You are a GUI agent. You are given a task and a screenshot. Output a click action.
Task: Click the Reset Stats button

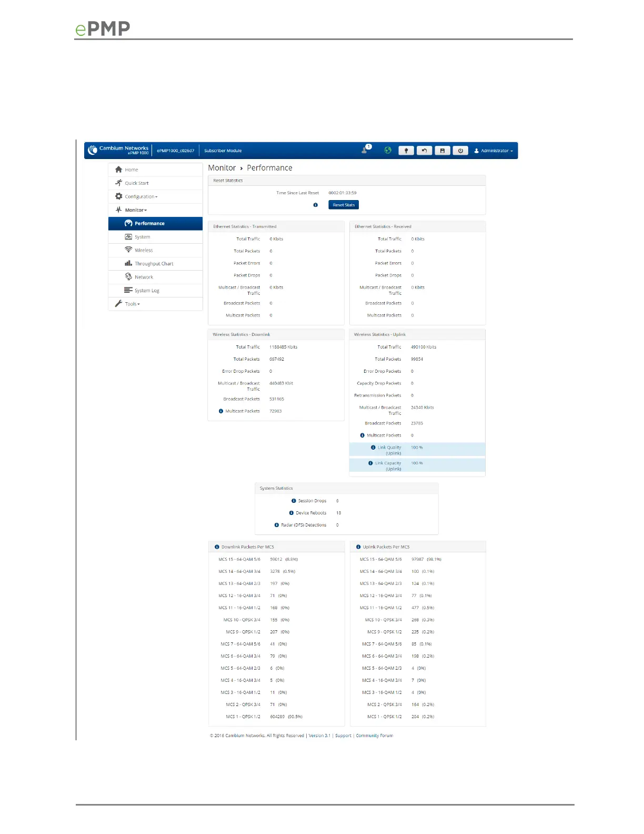344,205
